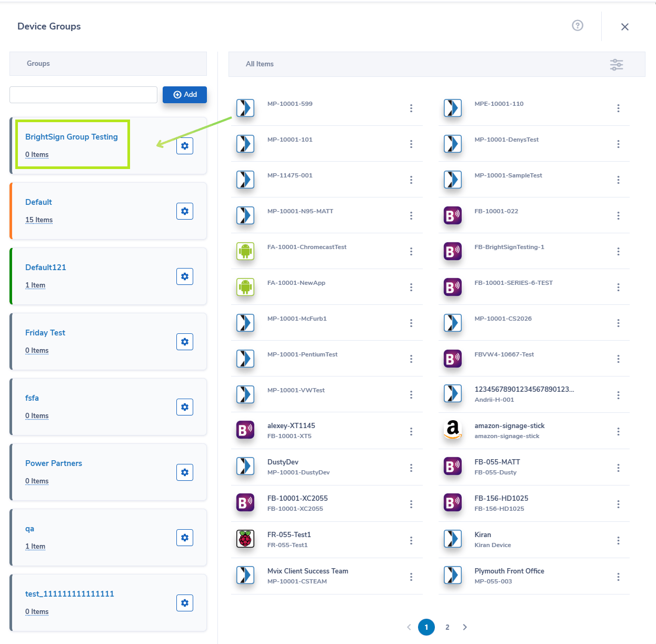The height and width of the screenshot is (644, 656).
Task: Open the three-dot menu for FB-10001-SERIES-6-TEST
Action: tap(618, 287)
